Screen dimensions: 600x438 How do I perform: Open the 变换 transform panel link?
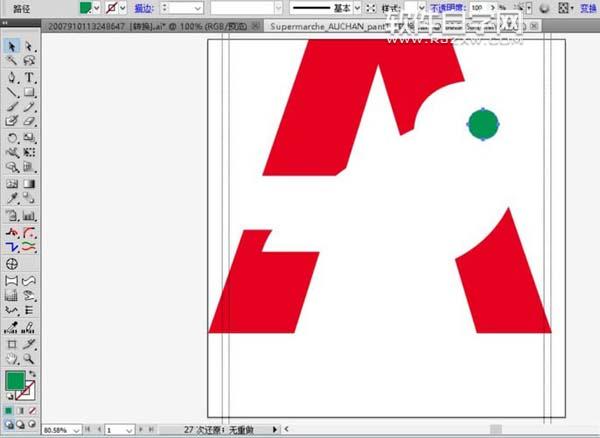(x=588, y=8)
